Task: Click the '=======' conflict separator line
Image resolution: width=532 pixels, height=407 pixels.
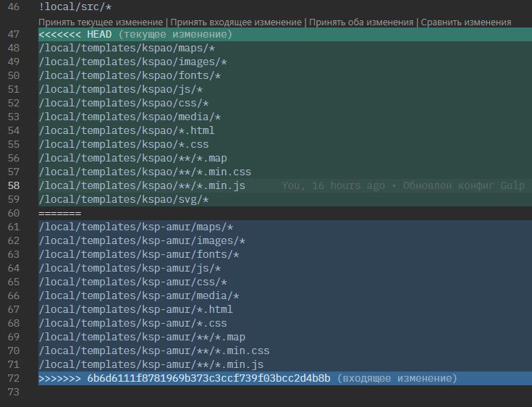Action: coord(60,214)
